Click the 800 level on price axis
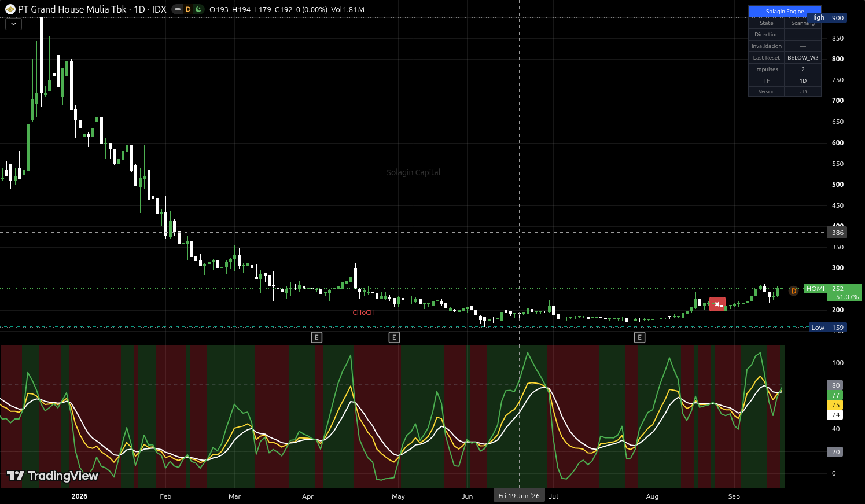The height and width of the screenshot is (504, 865). click(838, 59)
